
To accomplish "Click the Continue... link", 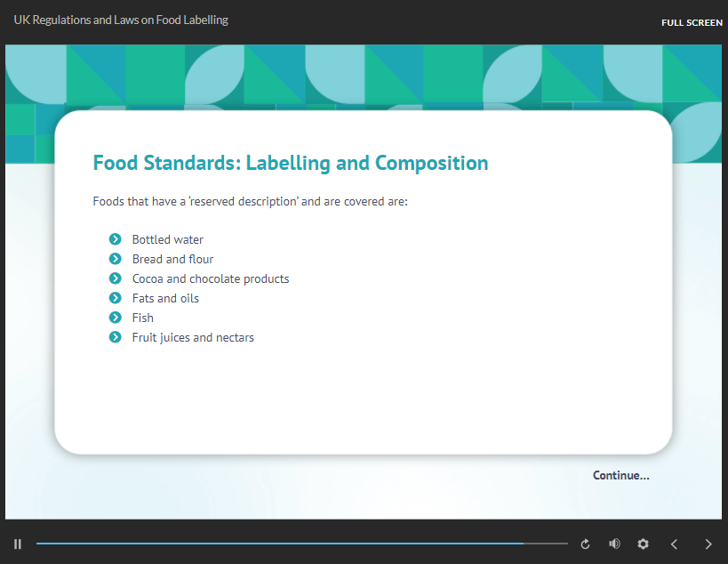I will [x=620, y=475].
